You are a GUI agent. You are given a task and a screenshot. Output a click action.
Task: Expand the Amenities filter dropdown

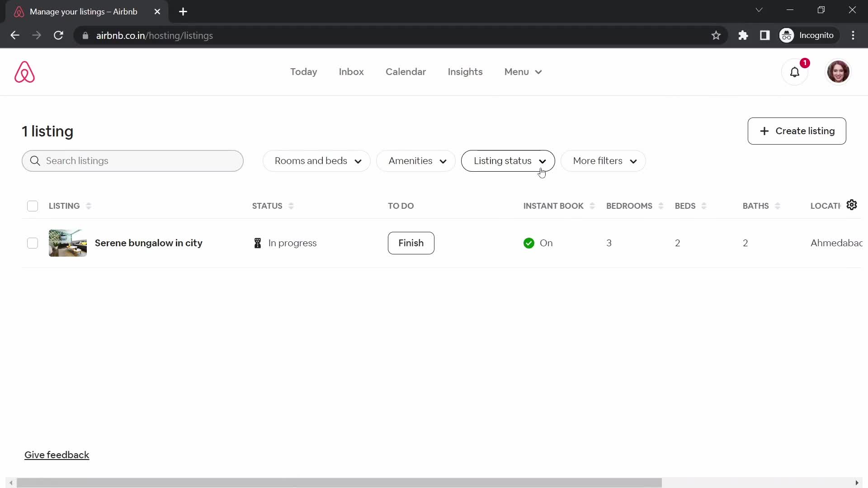click(416, 161)
